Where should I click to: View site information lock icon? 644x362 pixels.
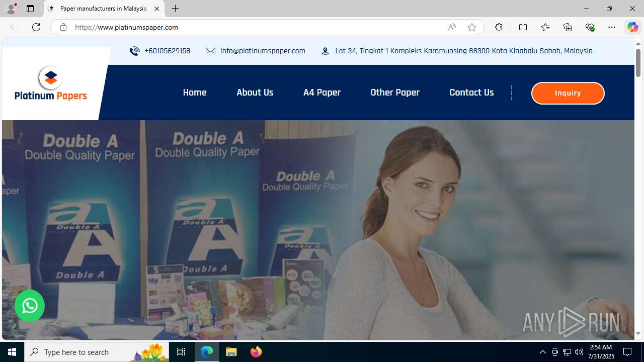click(63, 27)
